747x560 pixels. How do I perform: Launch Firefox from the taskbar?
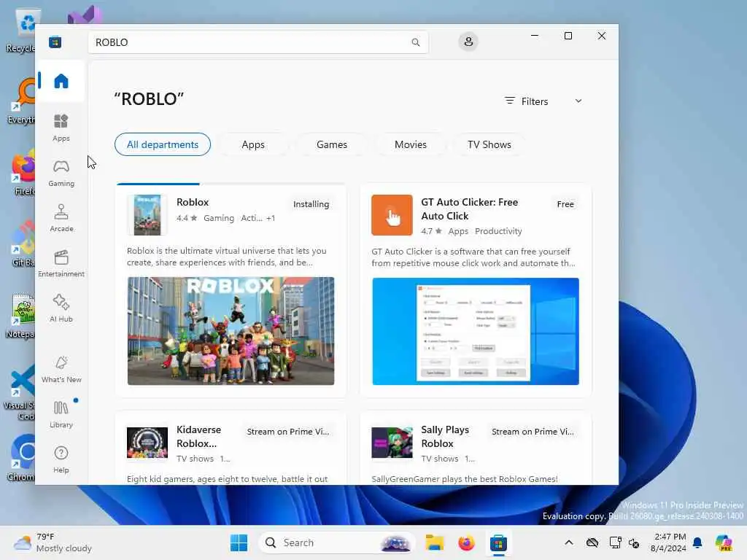coord(466,542)
